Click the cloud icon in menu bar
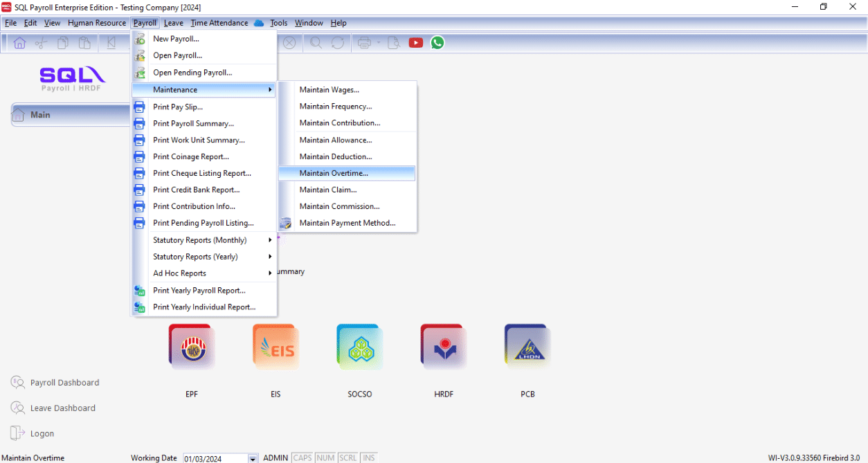The height and width of the screenshot is (463, 868). tap(259, 23)
